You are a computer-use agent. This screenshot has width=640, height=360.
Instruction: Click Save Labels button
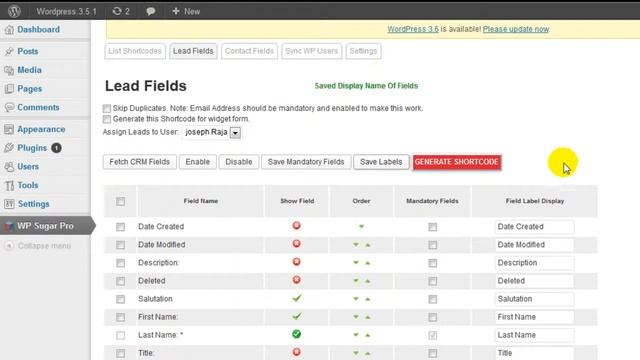click(381, 162)
